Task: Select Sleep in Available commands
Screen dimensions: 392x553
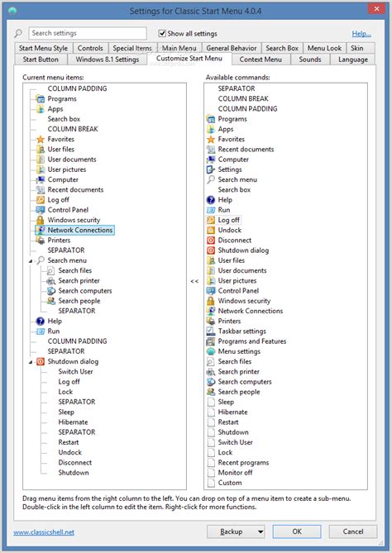Action: pos(226,402)
